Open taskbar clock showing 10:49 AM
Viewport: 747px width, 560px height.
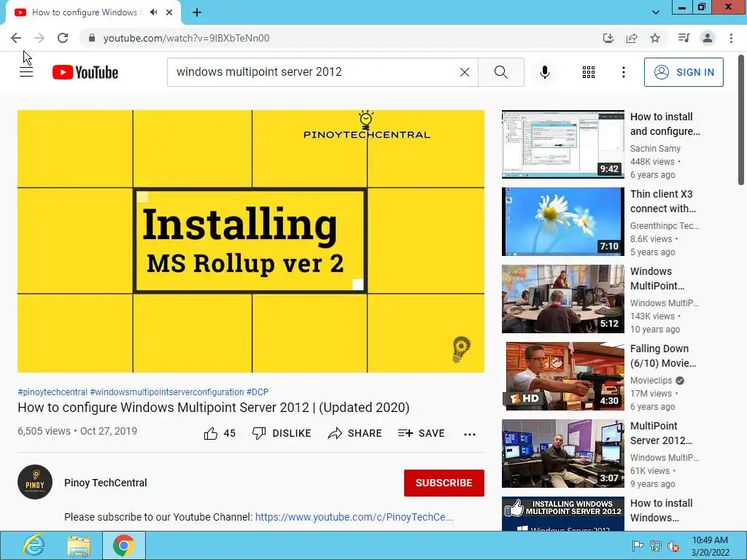(710, 545)
